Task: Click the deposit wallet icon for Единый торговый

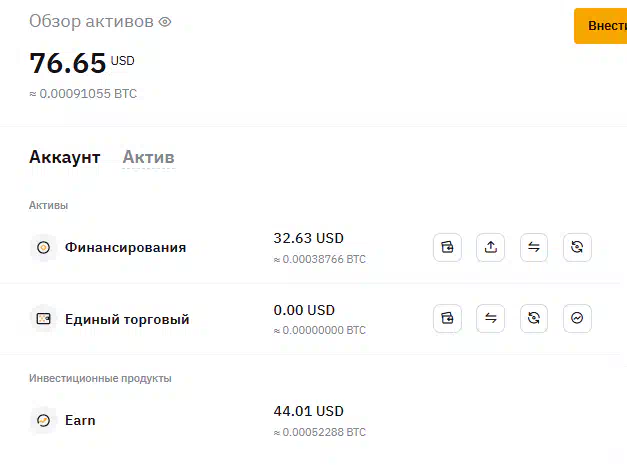Action: 447,318
